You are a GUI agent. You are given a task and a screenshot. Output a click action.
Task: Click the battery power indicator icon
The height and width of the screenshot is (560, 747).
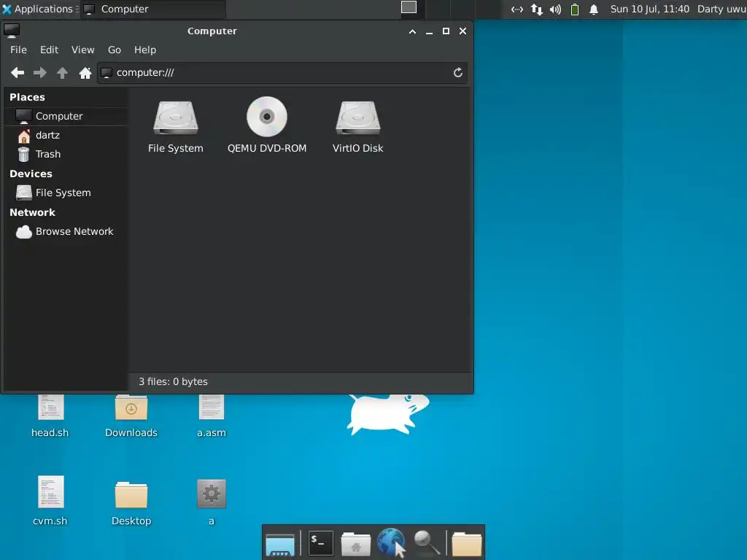pyautogui.click(x=575, y=9)
